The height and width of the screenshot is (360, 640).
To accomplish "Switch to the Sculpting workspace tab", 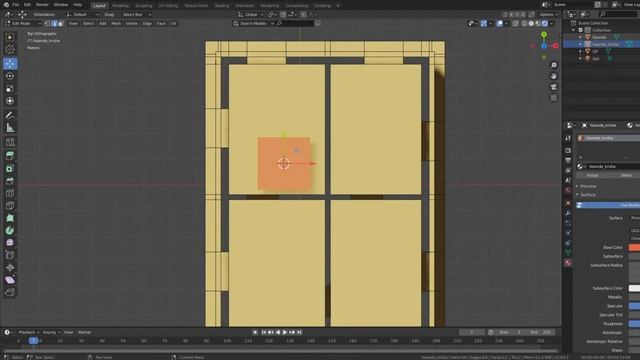I will point(143,6).
